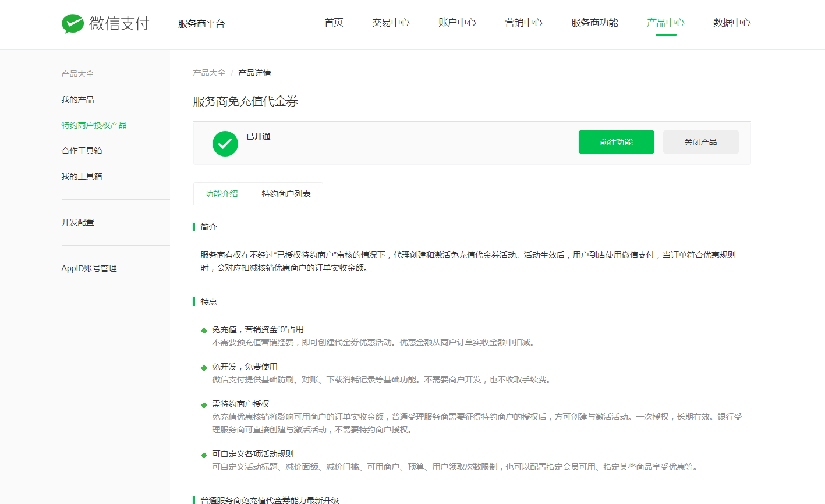
Task: Click the diamond bullet beside 需特约商户授权
Action: (204, 405)
